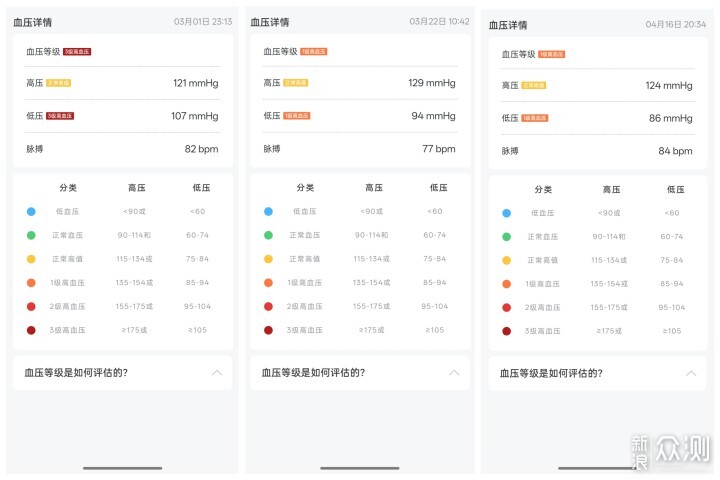
Task: Click the 82 bpm pulse value
Action: [201, 149]
